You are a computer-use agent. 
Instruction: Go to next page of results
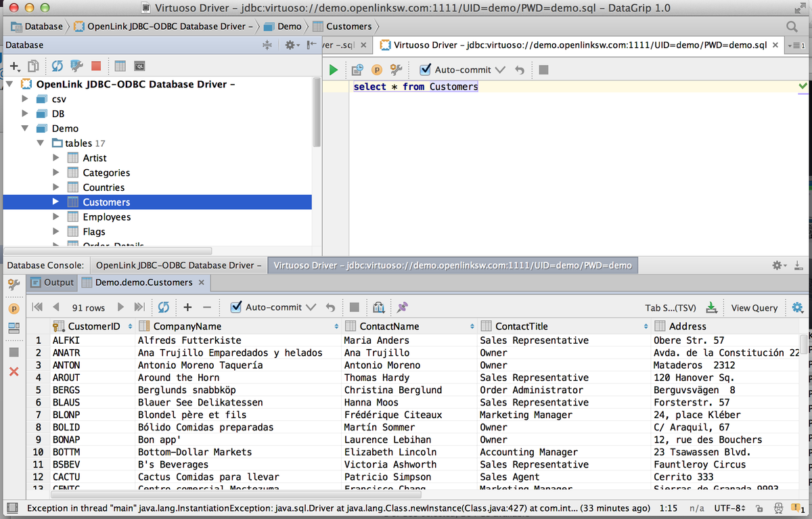pyautogui.click(x=120, y=307)
